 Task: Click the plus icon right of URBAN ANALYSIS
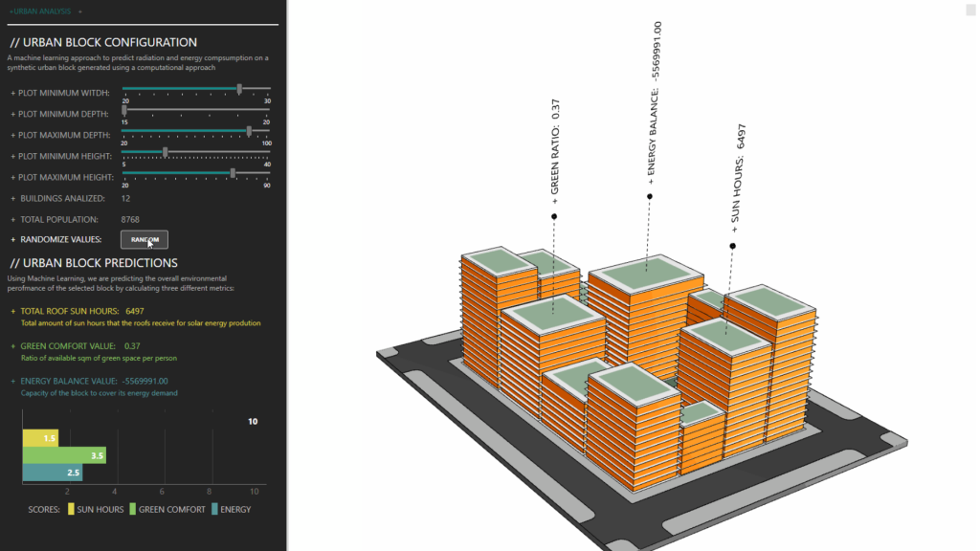coord(80,11)
